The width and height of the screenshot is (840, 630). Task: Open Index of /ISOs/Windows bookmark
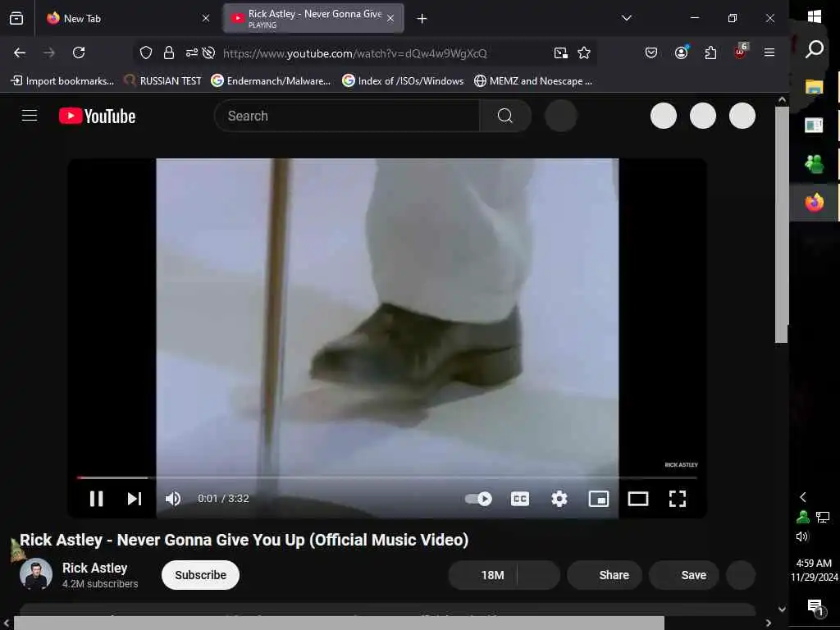click(x=403, y=81)
